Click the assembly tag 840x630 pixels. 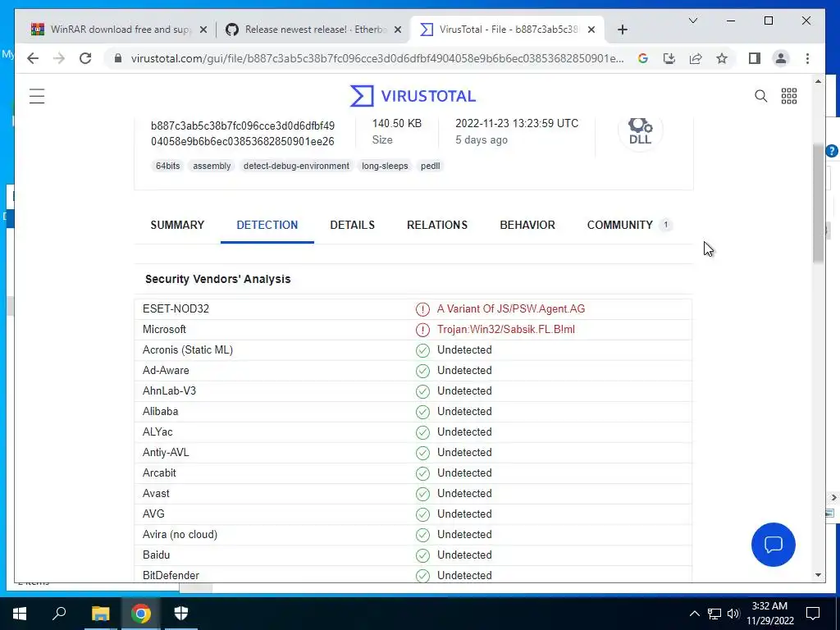[212, 166]
